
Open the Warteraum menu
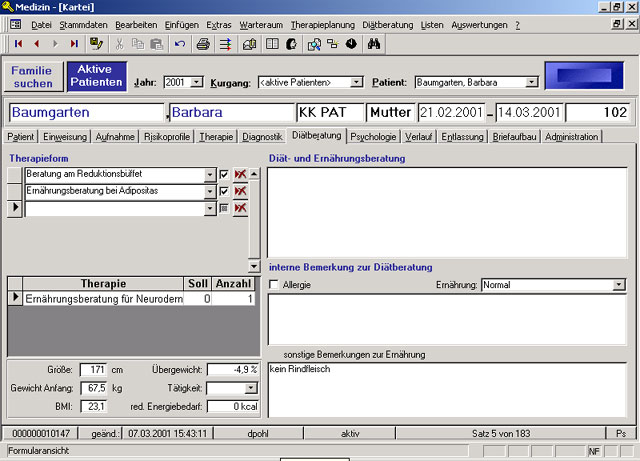(261, 25)
